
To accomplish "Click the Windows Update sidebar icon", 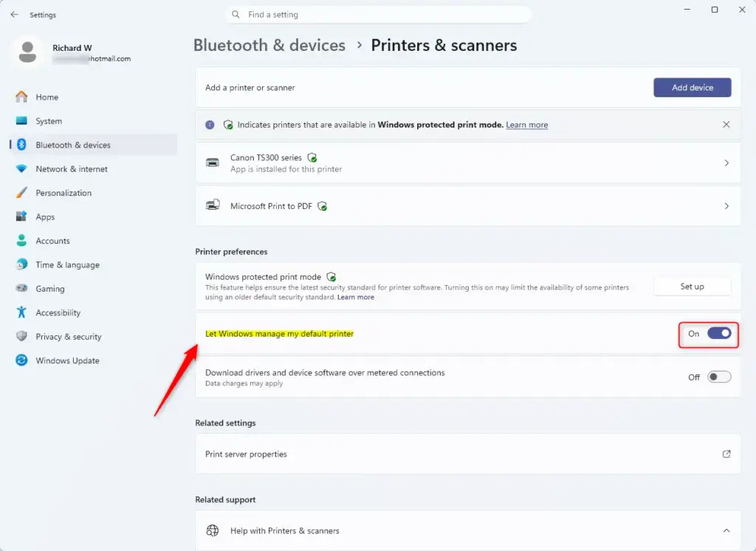I will pos(21,360).
